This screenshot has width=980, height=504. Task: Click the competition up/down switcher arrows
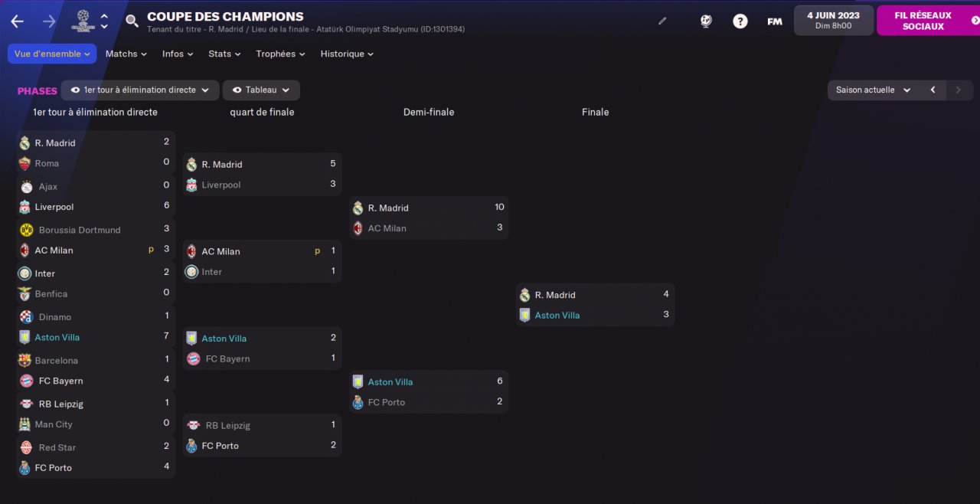[105, 21]
